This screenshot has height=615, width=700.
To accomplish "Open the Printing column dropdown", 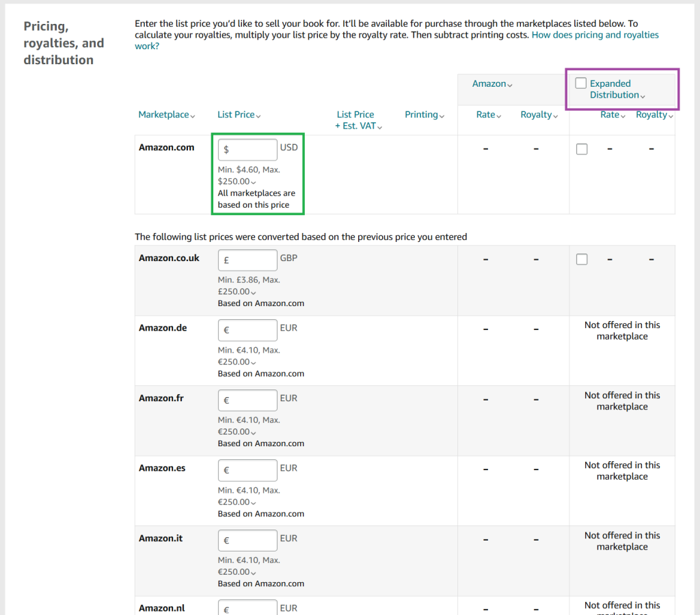I will (425, 114).
